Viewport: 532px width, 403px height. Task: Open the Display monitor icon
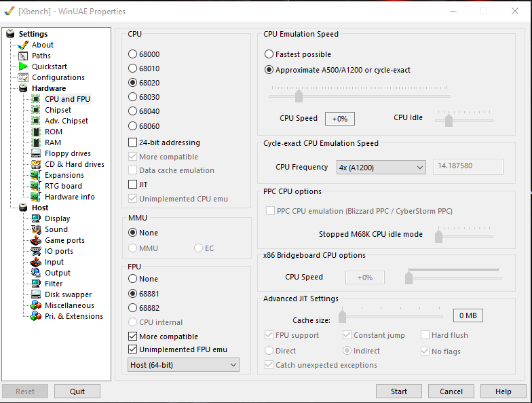tap(35, 218)
